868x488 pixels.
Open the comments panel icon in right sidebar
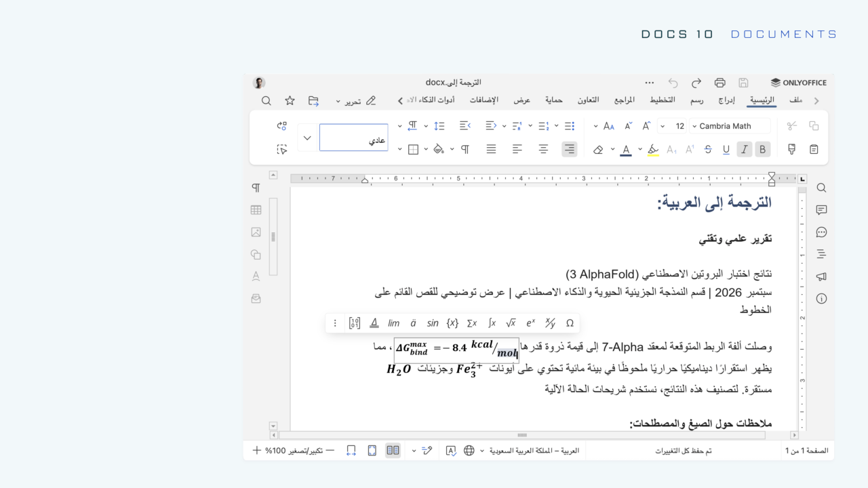click(821, 210)
